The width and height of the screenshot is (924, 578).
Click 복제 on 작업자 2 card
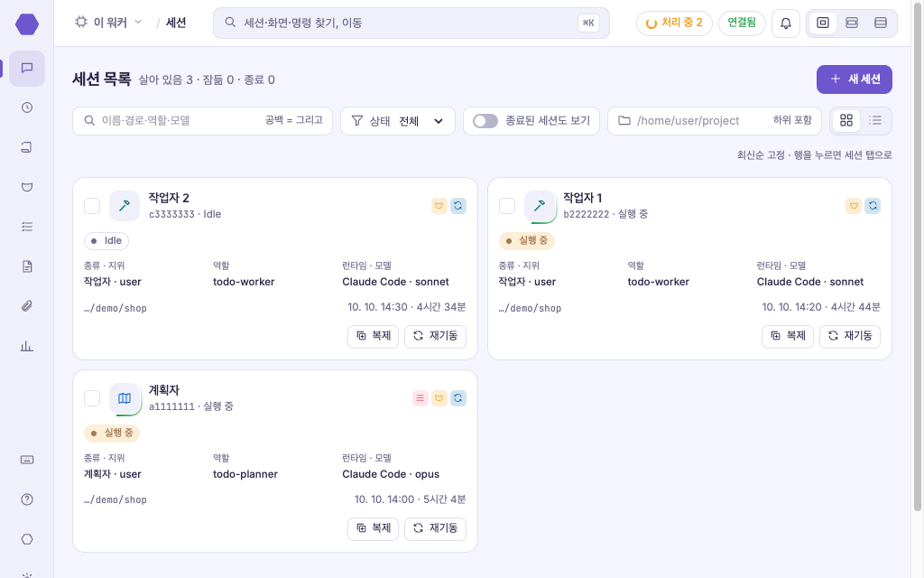(373, 336)
